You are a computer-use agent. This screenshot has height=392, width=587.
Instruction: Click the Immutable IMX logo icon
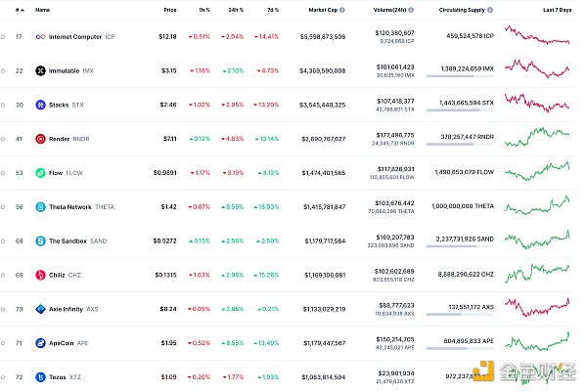[x=40, y=71]
